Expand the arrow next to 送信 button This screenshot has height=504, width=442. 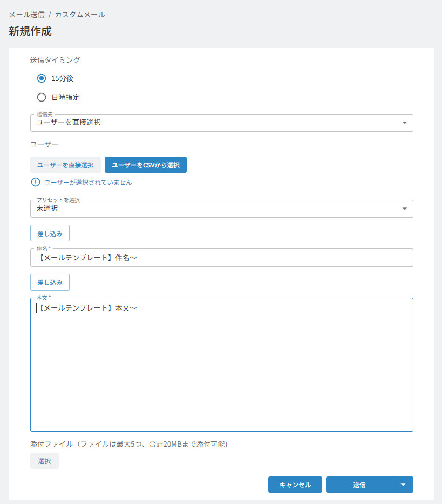[x=403, y=485]
